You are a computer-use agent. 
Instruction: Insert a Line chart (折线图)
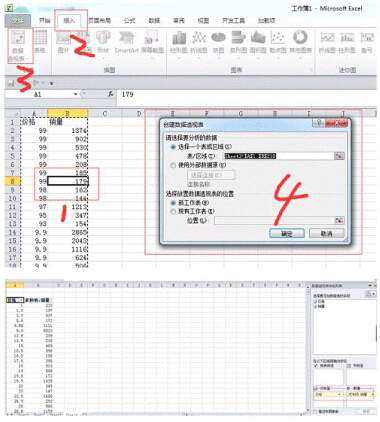199,42
